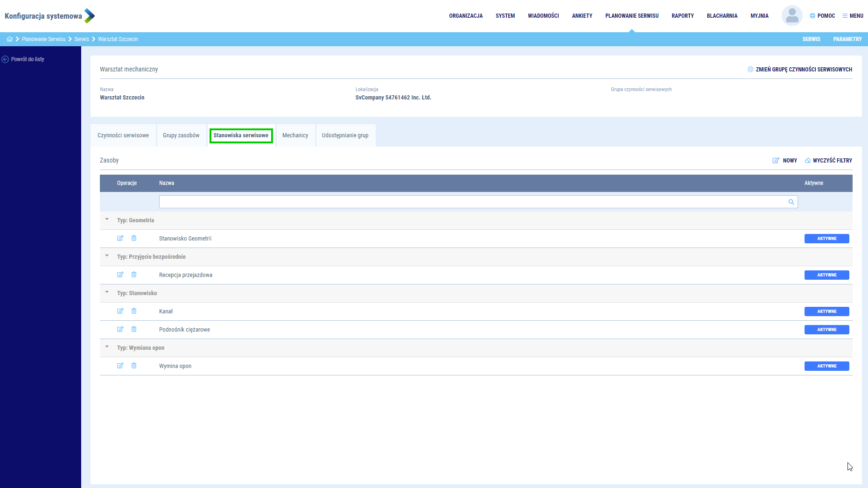Delete the Recepcja przejazdowa entry

click(x=134, y=275)
